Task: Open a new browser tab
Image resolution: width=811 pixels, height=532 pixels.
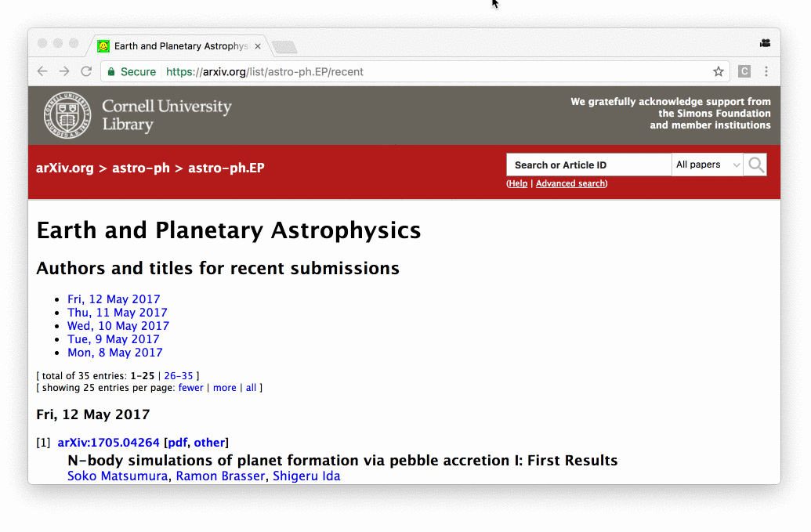Action: [x=284, y=47]
